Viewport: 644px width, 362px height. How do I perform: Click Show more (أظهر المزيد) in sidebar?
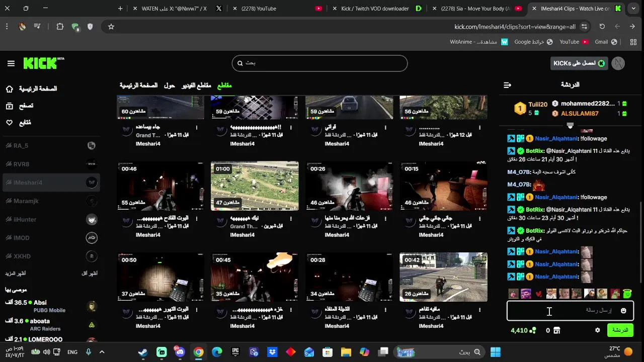coord(15,274)
